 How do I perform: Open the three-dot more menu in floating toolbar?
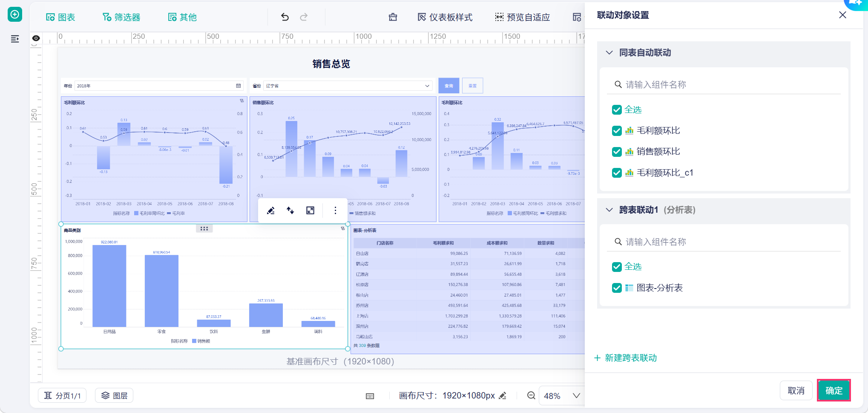click(x=336, y=211)
